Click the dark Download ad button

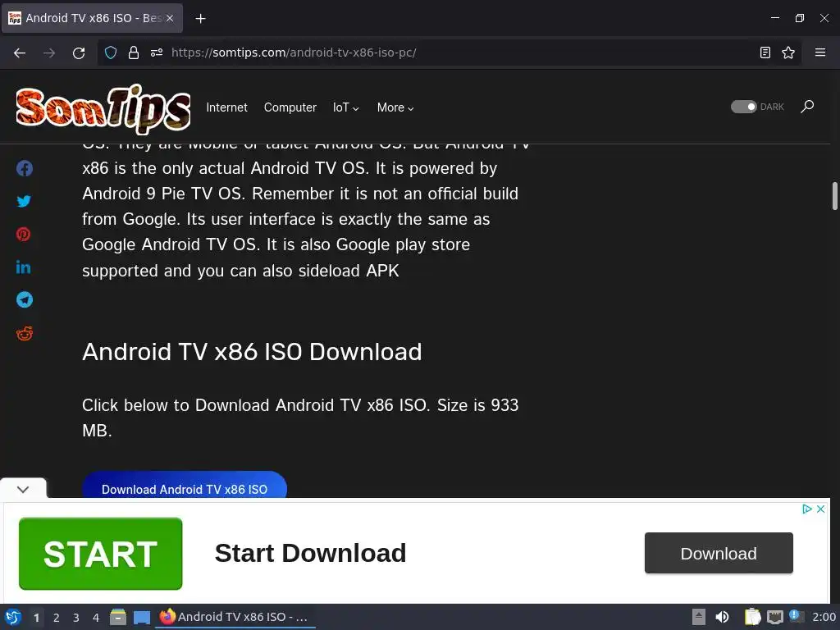pyautogui.click(x=719, y=553)
